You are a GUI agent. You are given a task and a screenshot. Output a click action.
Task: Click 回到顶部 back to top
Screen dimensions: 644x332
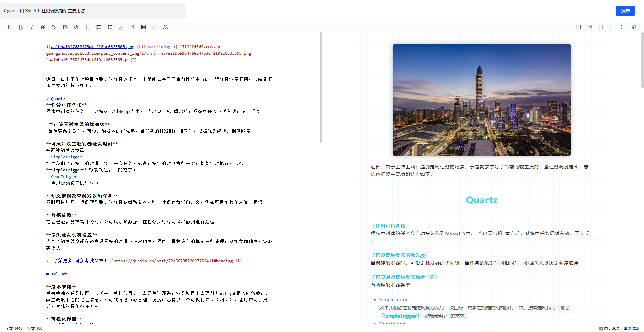pyautogui.click(x=631, y=328)
